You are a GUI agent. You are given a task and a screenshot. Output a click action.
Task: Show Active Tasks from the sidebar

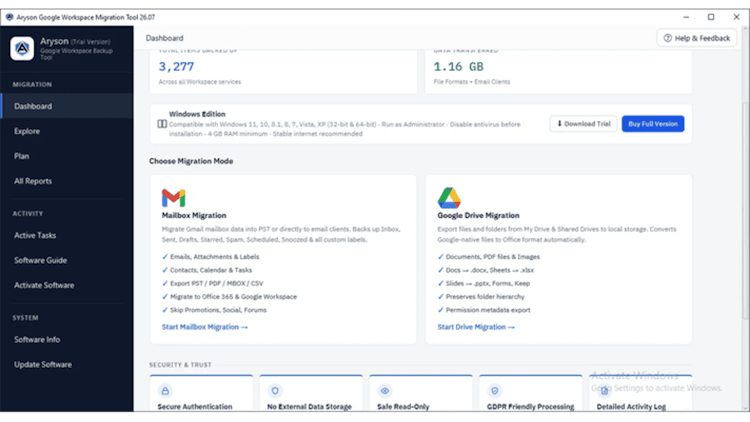coord(67,235)
